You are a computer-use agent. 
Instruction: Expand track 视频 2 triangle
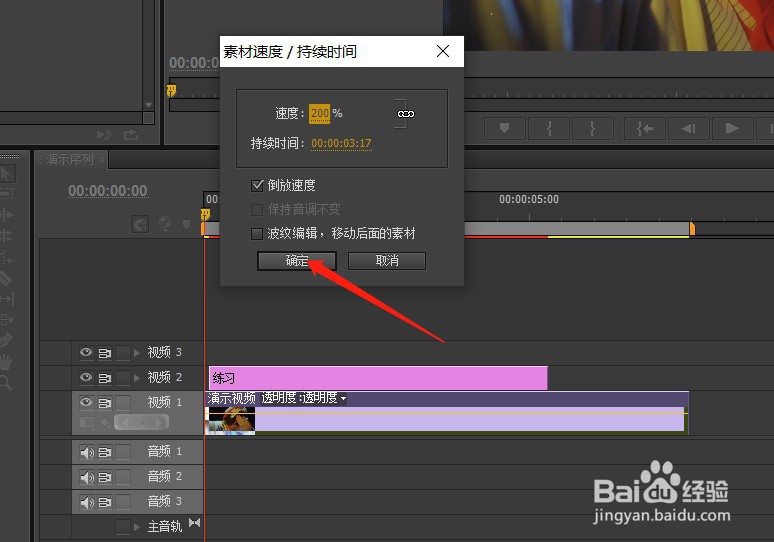pyautogui.click(x=137, y=378)
